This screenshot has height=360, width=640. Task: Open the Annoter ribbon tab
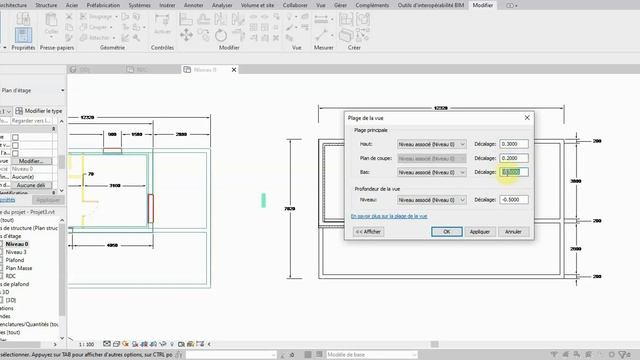click(193, 5)
